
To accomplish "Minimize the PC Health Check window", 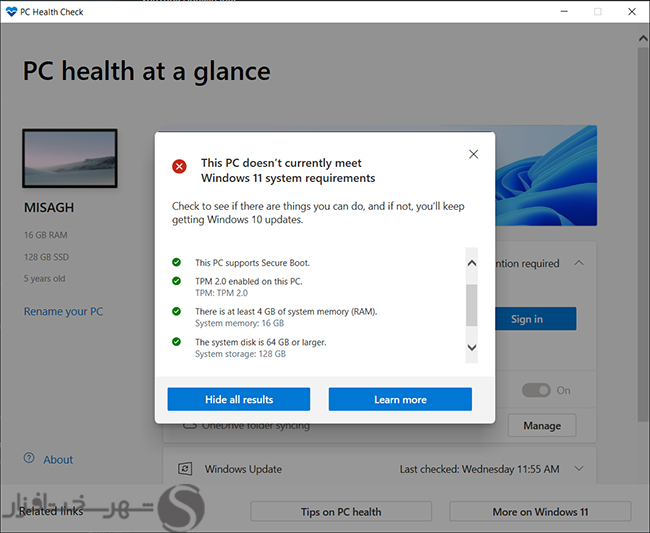I will (x=564, y=12).
